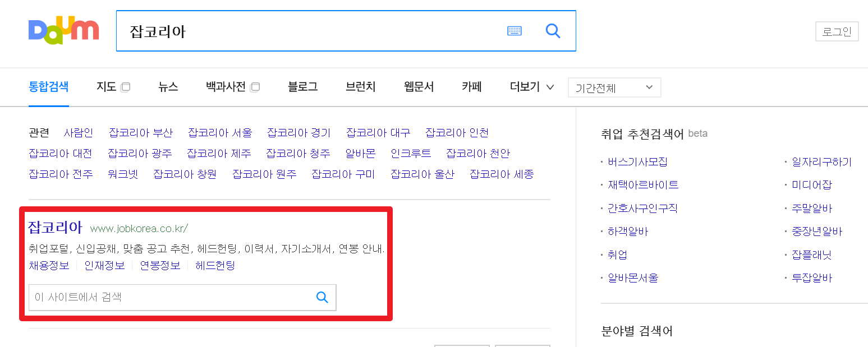The width and height of the screenshot is (868, 347).
Task: Switch to the 블로그 tab
Action: click(x=302, y=87)
